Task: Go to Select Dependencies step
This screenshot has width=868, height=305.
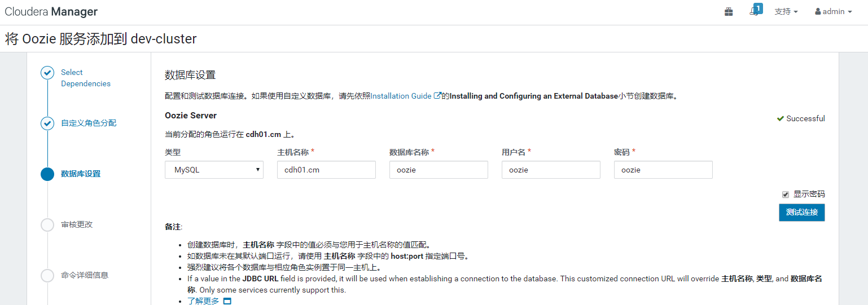Action: pyautogui.click(x=86, y=78)
